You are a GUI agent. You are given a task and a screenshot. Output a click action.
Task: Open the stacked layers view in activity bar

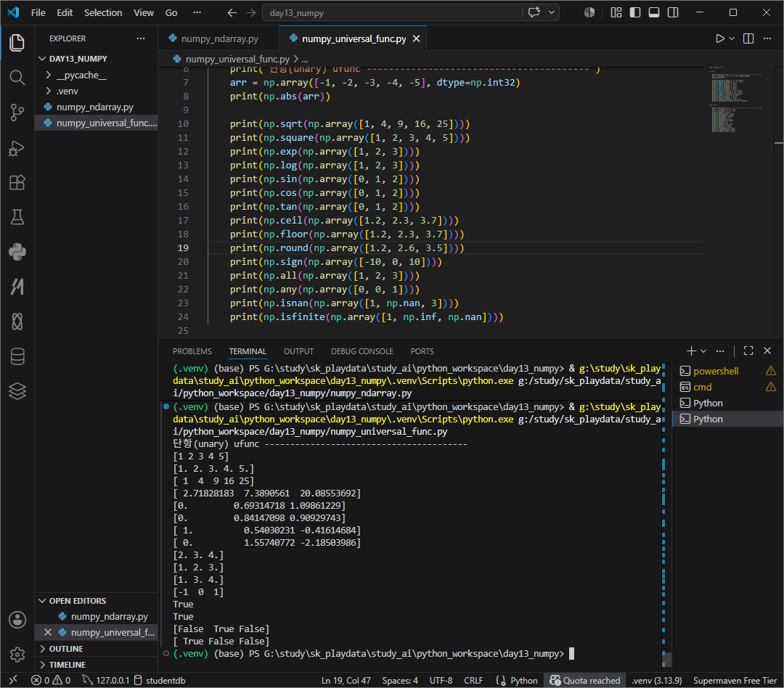point(17,391)
